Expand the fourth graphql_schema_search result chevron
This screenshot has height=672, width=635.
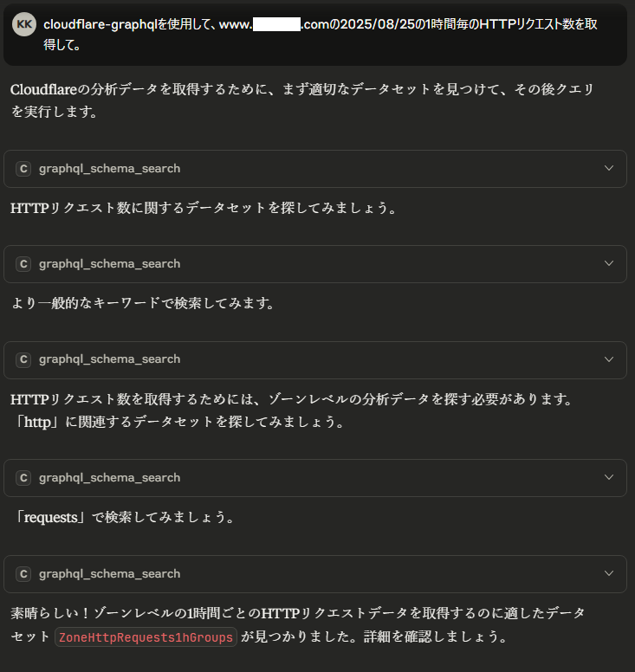(x=608, y=478)
